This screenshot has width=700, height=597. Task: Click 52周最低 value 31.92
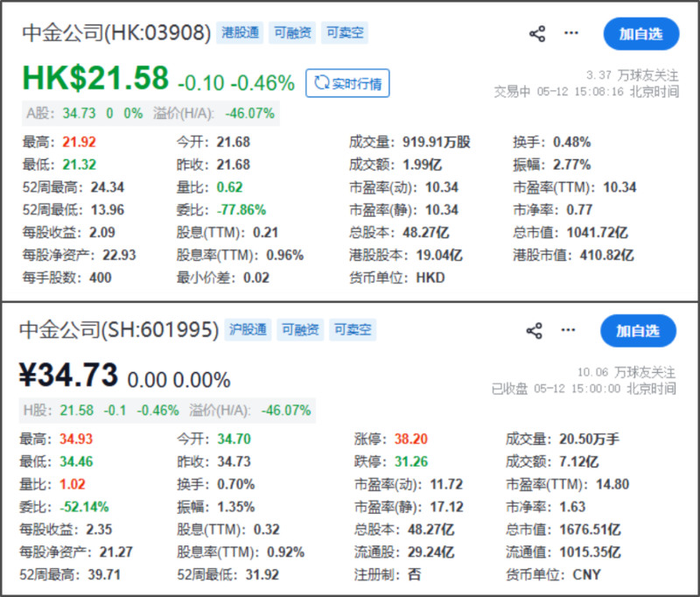(262, 574)
